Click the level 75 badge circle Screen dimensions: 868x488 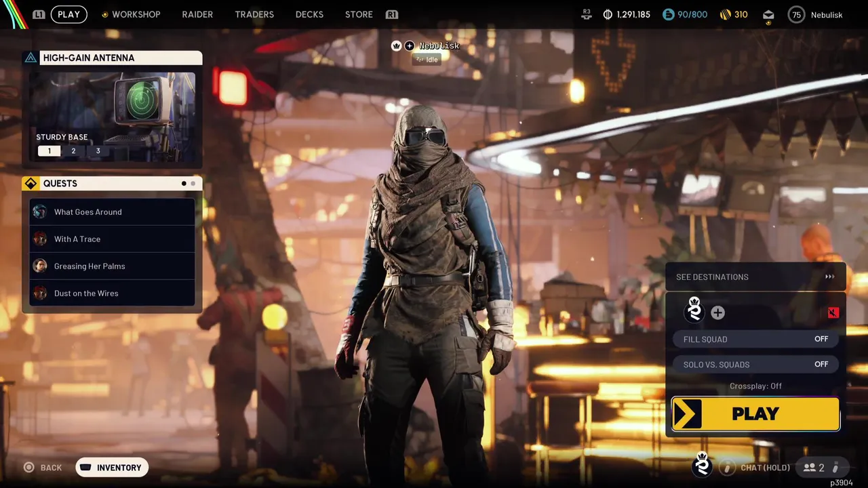pos(796,14)
